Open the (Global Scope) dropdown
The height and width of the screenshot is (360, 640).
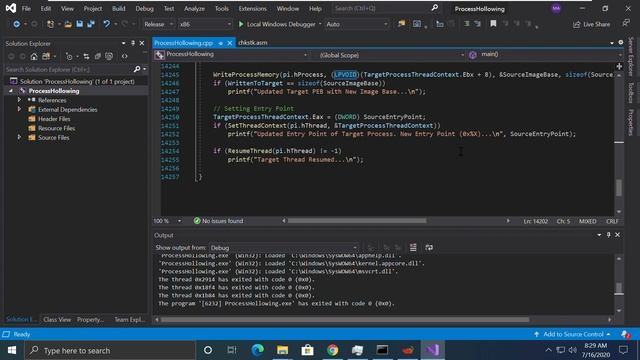(x=391, y=55)
